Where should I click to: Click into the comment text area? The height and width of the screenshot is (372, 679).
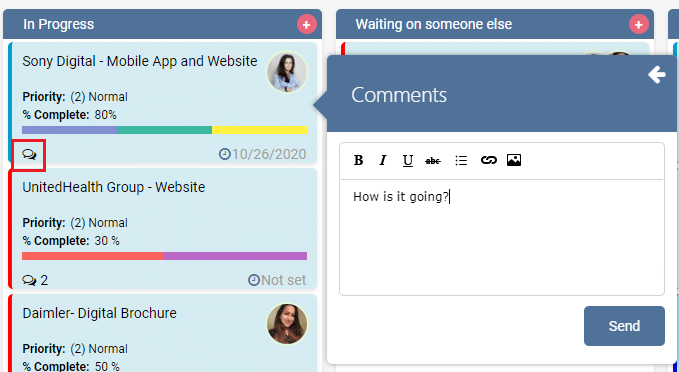502,237
